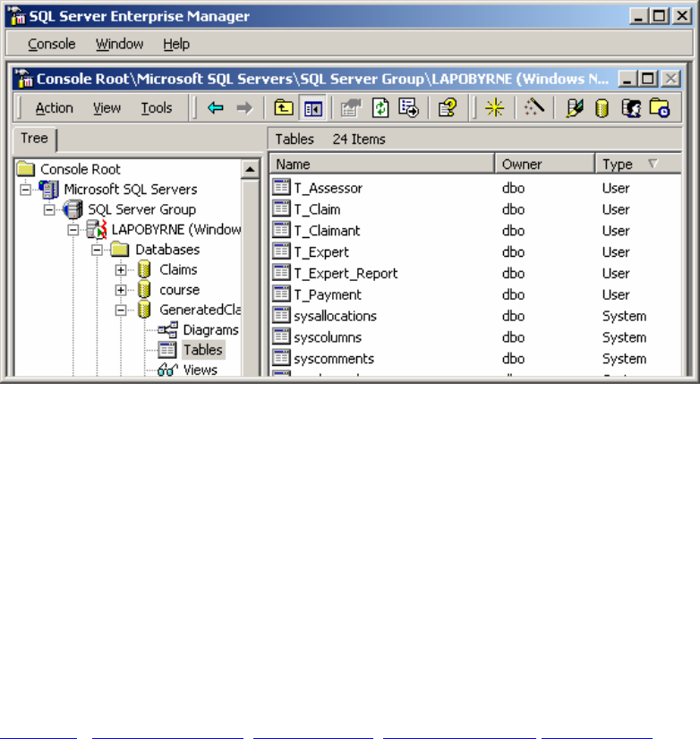Select Microsoft SQL Servers tree item

[x=131, y=190]
